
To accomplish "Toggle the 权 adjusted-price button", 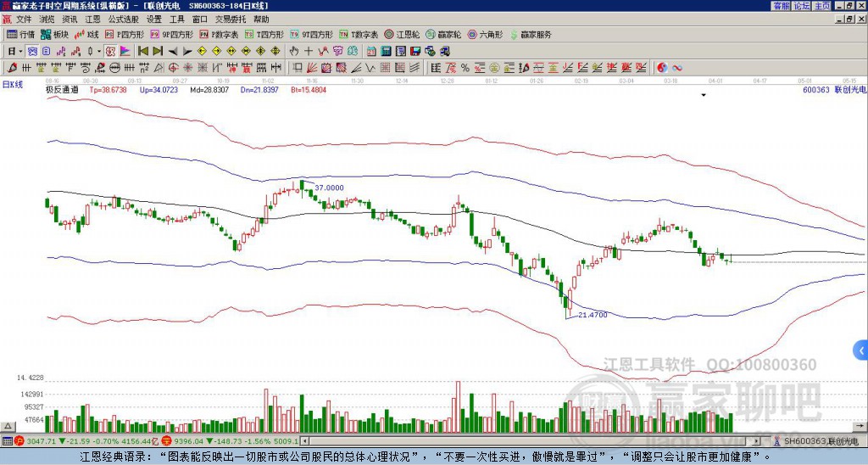I will [x=110, y=52].
